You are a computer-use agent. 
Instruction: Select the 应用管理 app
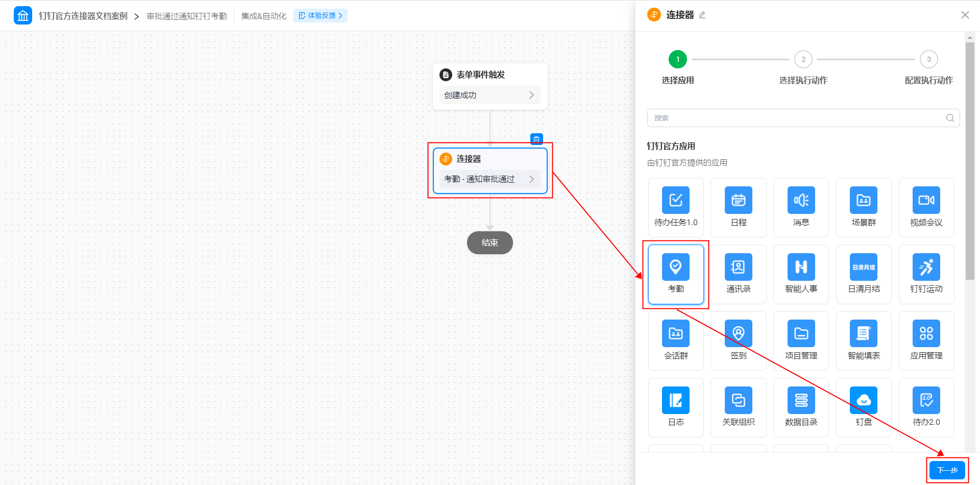(926, 341)
